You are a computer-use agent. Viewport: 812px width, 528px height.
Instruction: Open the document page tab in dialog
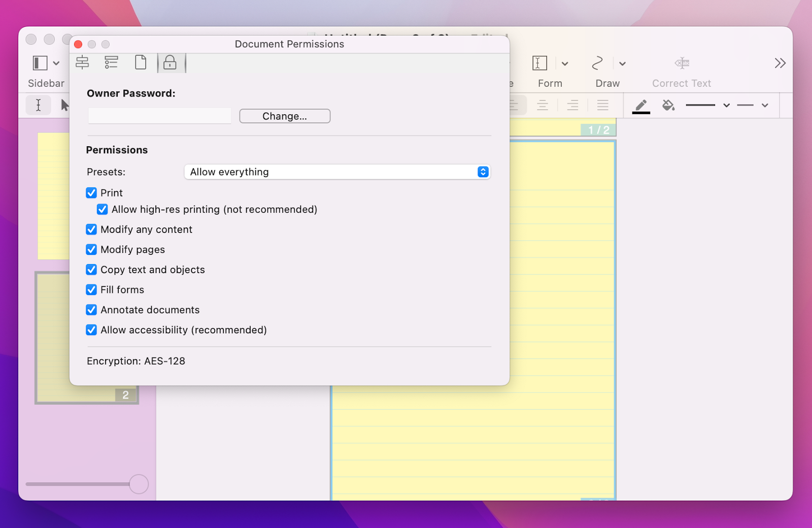pos(141,62)
